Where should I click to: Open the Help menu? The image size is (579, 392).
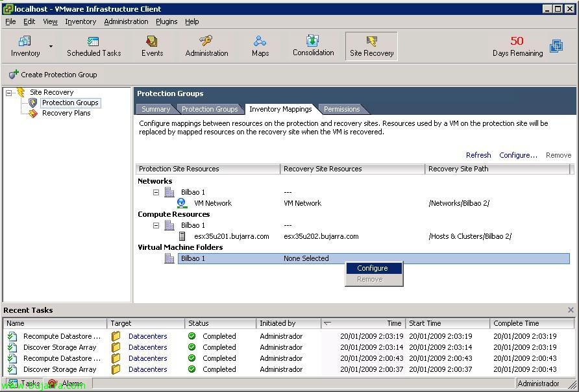coord(191,21)
